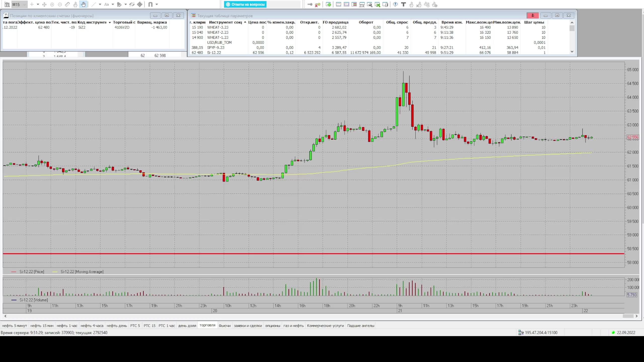Select the hand pan tool
The width and height of the screenshot is (644, 362).
(83, 4)
